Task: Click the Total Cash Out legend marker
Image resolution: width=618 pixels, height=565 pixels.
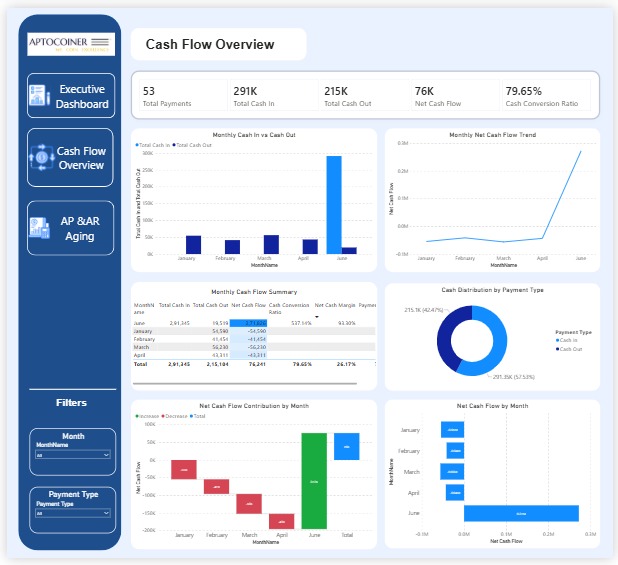Action: pos(174,145)
